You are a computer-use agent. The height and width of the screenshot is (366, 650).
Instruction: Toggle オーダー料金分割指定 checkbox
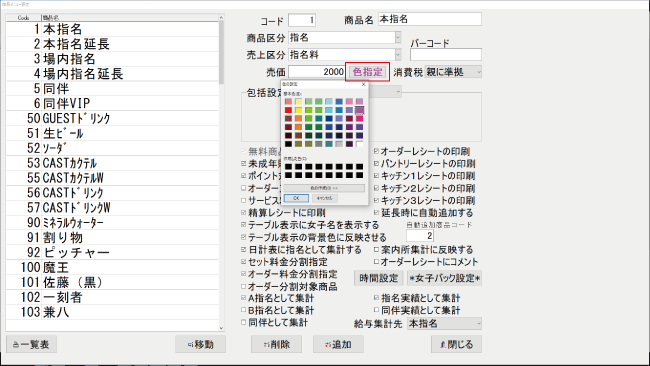pos(244,274)
